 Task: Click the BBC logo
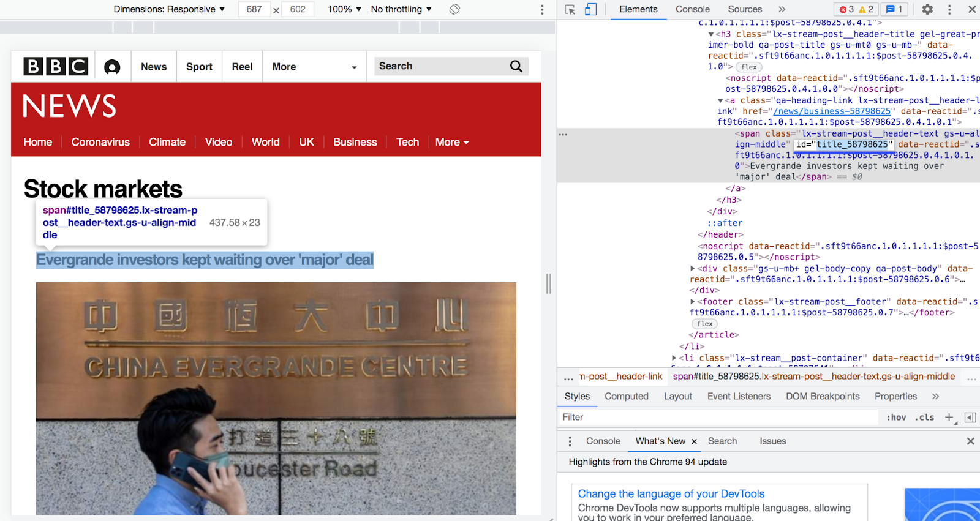tap(56, 66)
